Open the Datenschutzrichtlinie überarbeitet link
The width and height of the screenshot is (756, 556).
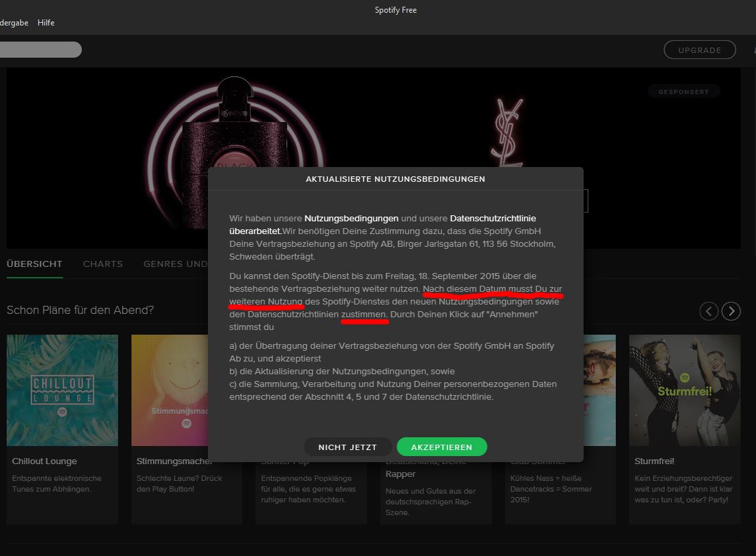click(383, 225)
